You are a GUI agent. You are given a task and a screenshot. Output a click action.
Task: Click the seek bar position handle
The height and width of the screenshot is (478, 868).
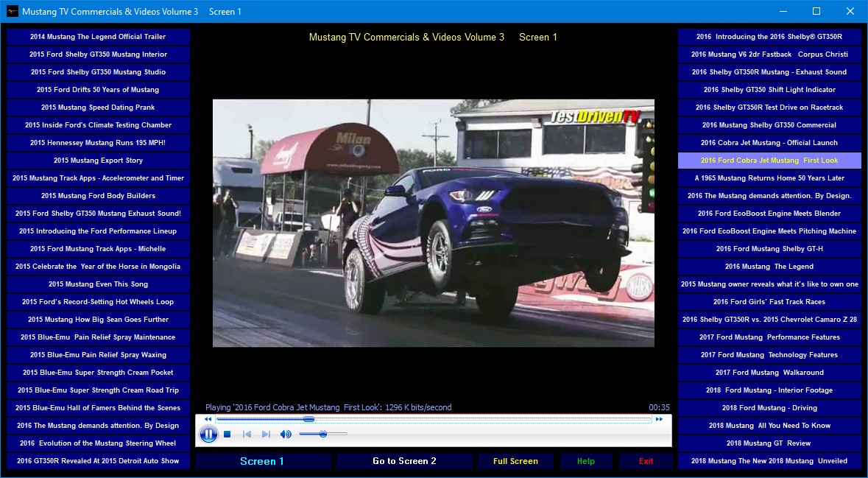(x=309, y=419)
